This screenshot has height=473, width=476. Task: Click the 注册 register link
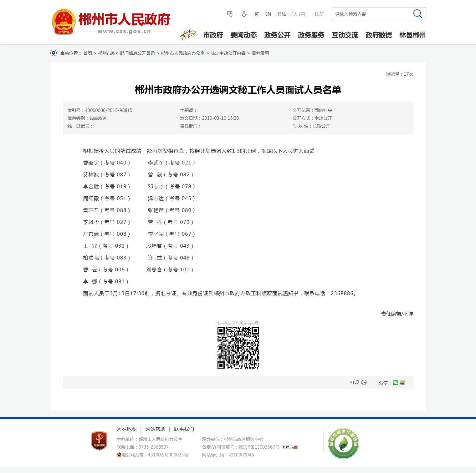(319, 14)
